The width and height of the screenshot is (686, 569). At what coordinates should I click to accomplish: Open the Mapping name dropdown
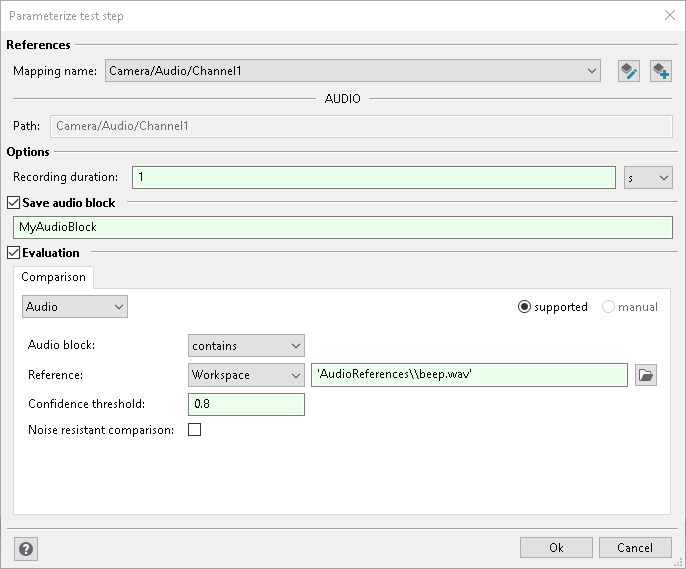coord(353,71)
